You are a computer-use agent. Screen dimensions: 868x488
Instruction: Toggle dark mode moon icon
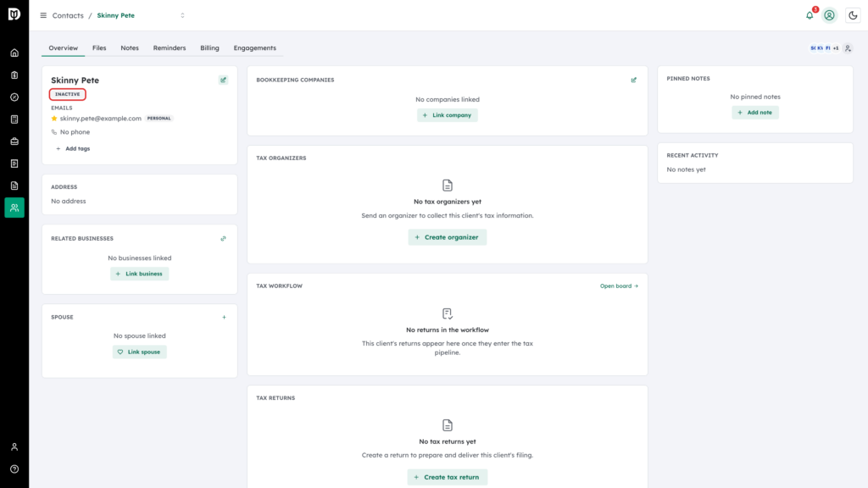click(x=853, y=15)
